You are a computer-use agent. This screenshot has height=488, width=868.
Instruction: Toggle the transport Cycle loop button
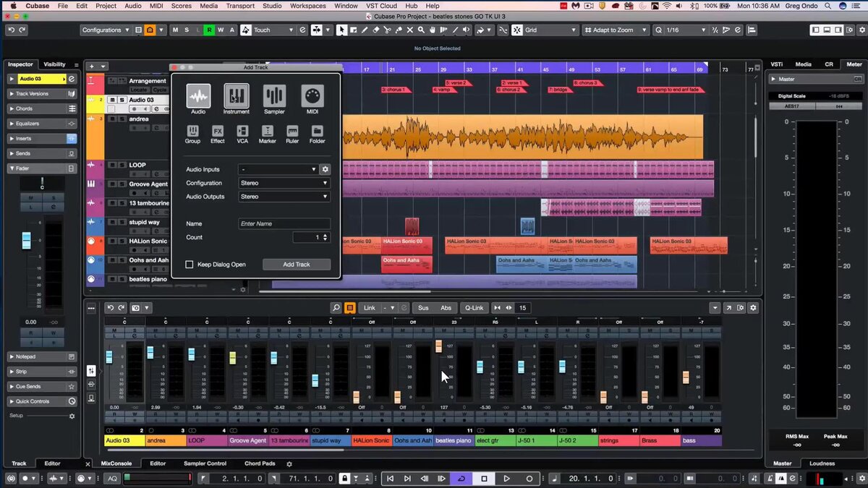[x=461, y=479]
